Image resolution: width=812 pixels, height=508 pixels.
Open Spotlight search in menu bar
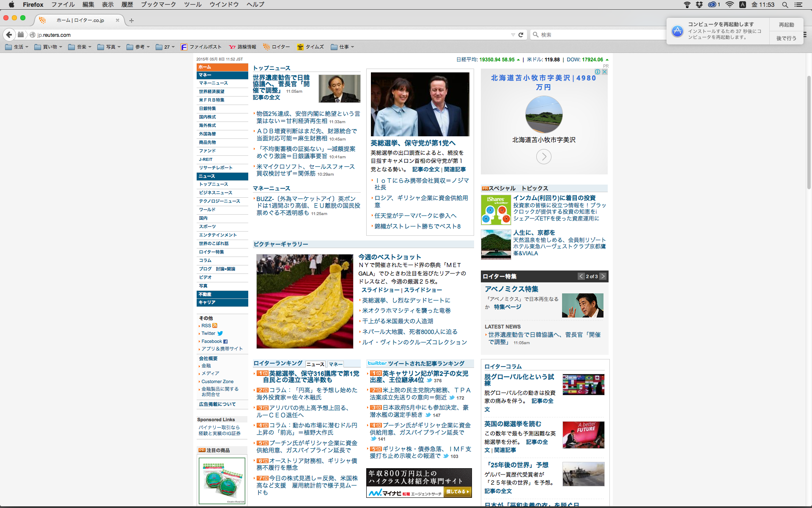pyautogui.click(x=785, y=5)
